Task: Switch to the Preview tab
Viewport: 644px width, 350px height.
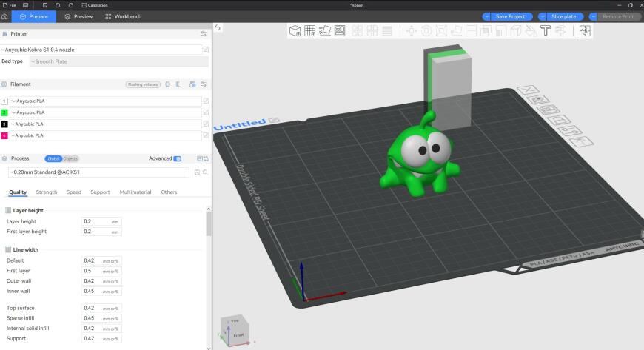Action: pyautogui.click(x=78, y=16)
